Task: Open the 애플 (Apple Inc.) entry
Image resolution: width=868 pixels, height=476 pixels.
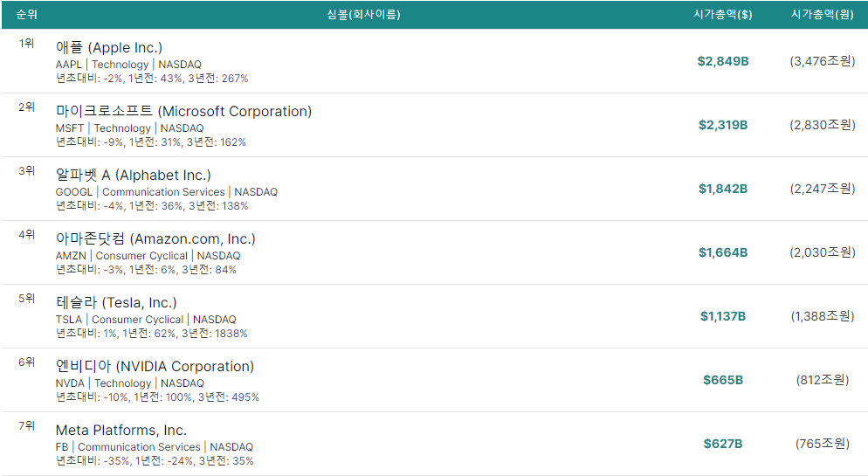Action: tap(109, 47)
